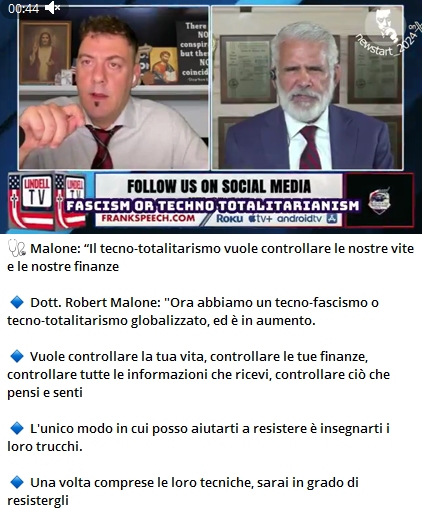Click the FASCISM OR TECHNO TOTALITARIANISM caption

(213, 206)
